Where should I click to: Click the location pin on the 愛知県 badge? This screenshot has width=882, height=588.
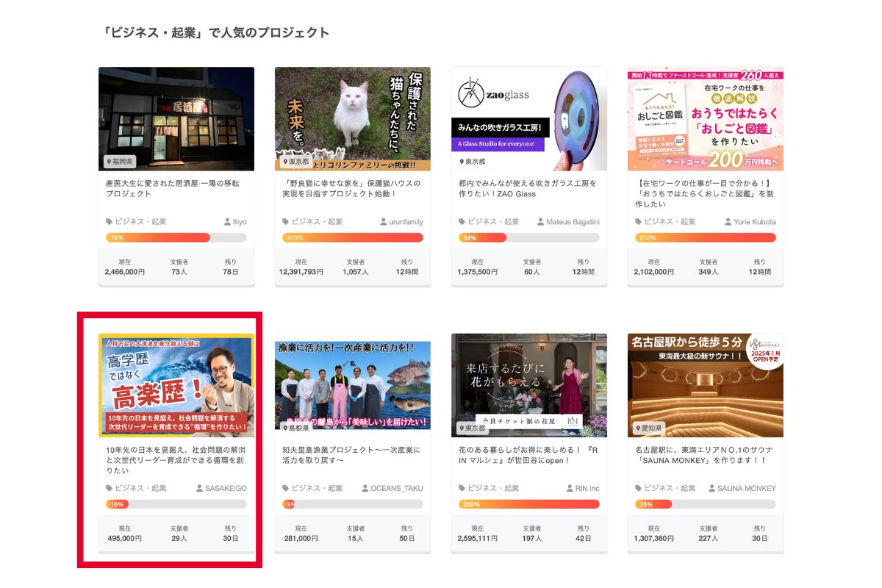click(638, 428)
